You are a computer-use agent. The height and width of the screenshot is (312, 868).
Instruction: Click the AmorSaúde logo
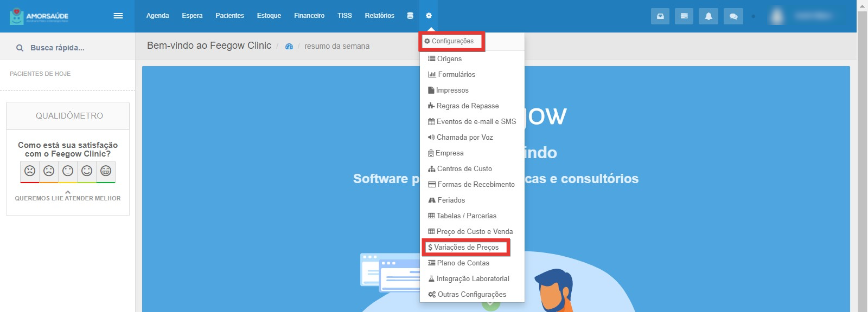point(39,16)
